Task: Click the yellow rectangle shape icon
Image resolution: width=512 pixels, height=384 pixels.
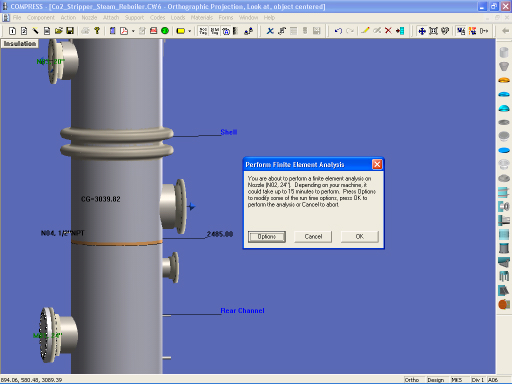Action: (180, 31)
